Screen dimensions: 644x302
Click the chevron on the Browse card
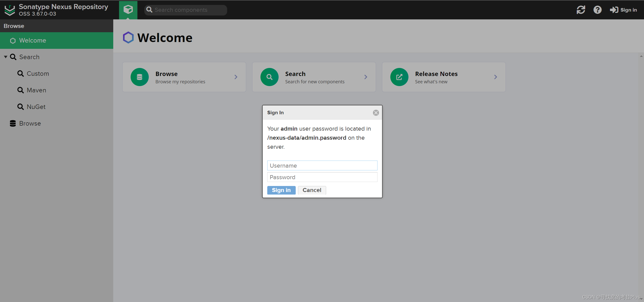(236, 77)
